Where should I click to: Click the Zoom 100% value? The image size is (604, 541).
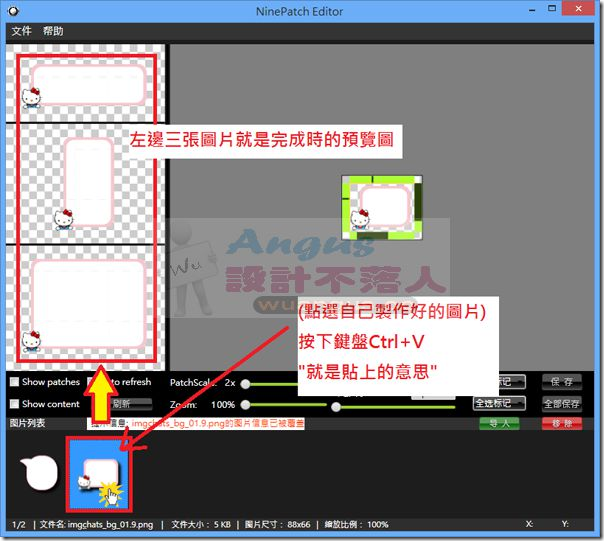pos(223,405)
